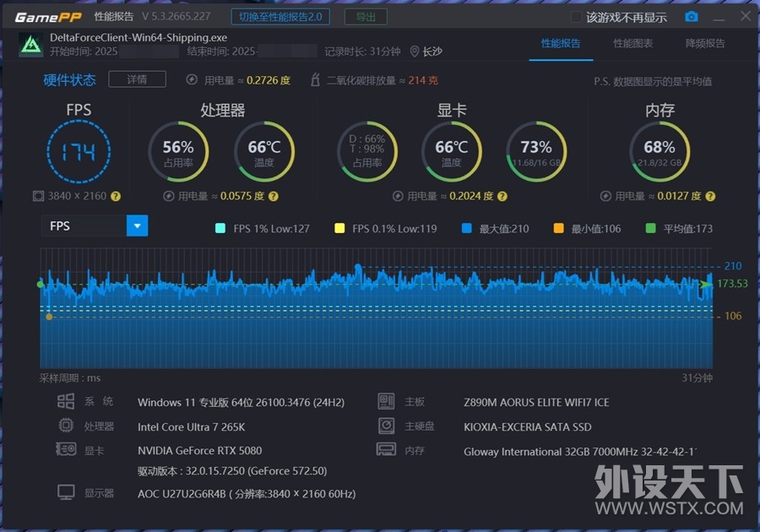760x532 pixels.
Task: Switch to the 降频报告 tab
Action: click(x=705, y=43)
